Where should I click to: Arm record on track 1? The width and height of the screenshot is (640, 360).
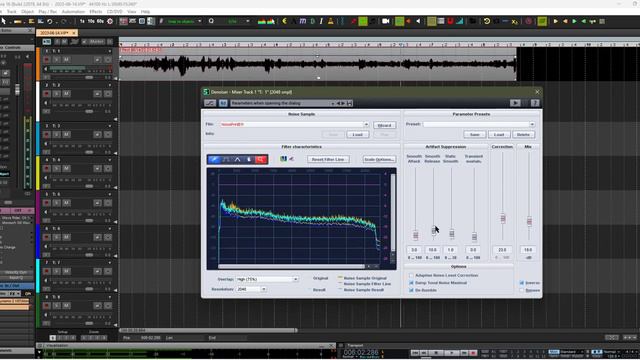pyautogui.click(x=47, y=60)
